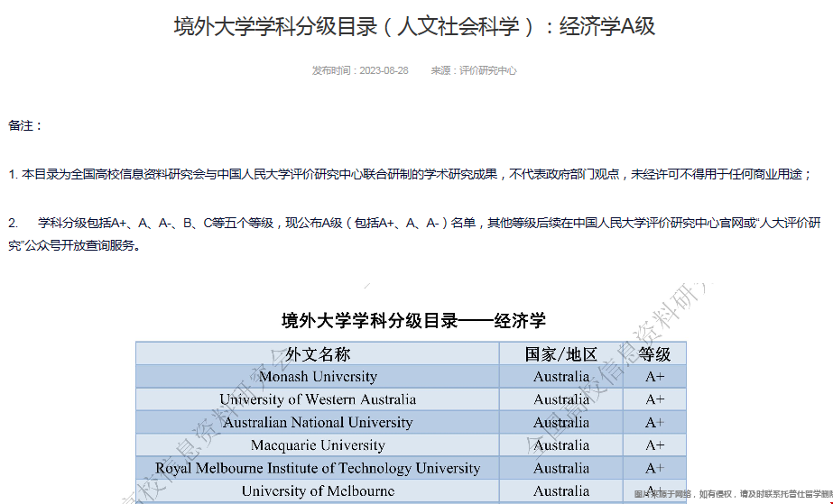Click A+ grade in Australian National University row
Screen dimensions: 833x504
click(654, 422)
